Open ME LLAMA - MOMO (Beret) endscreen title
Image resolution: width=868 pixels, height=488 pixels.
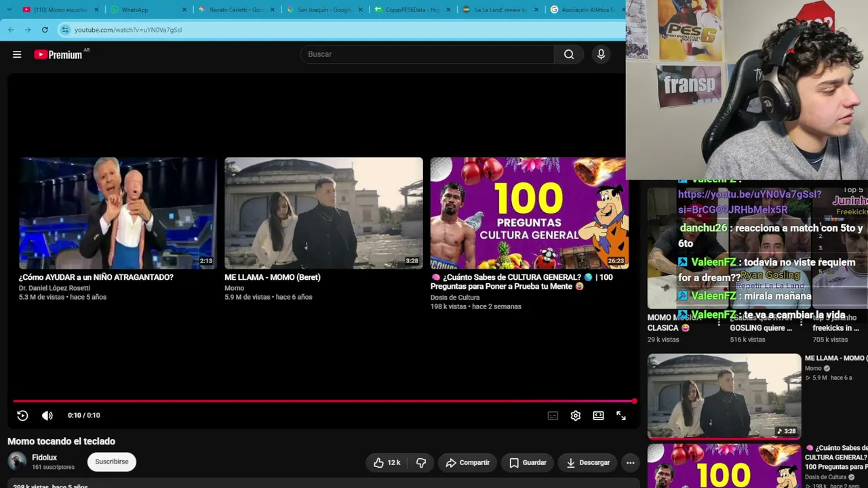[273, 277]
